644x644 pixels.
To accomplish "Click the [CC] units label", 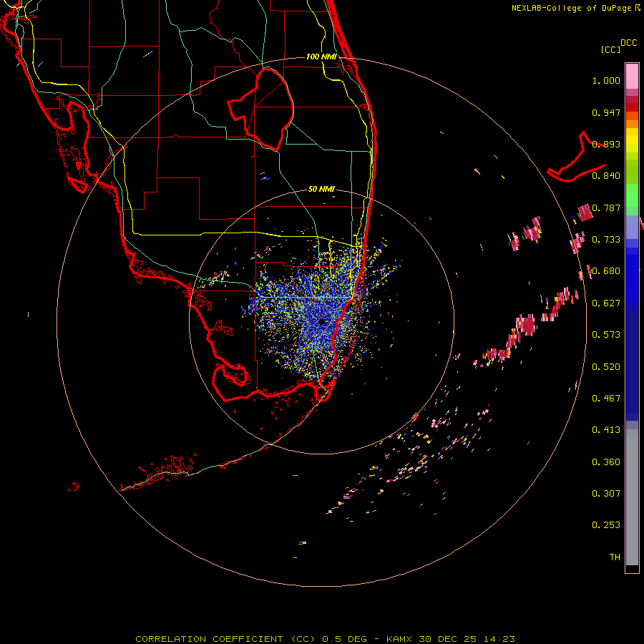I will [610, 49].
